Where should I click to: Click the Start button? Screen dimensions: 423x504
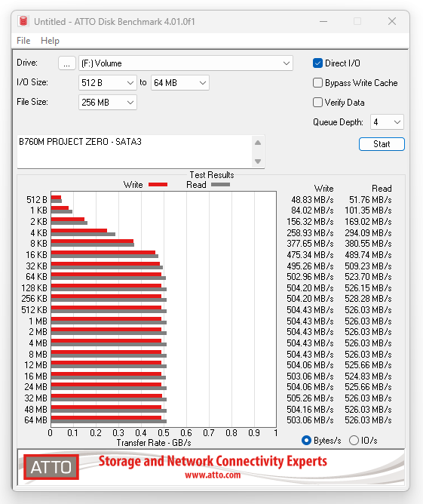tap(382, 144)
